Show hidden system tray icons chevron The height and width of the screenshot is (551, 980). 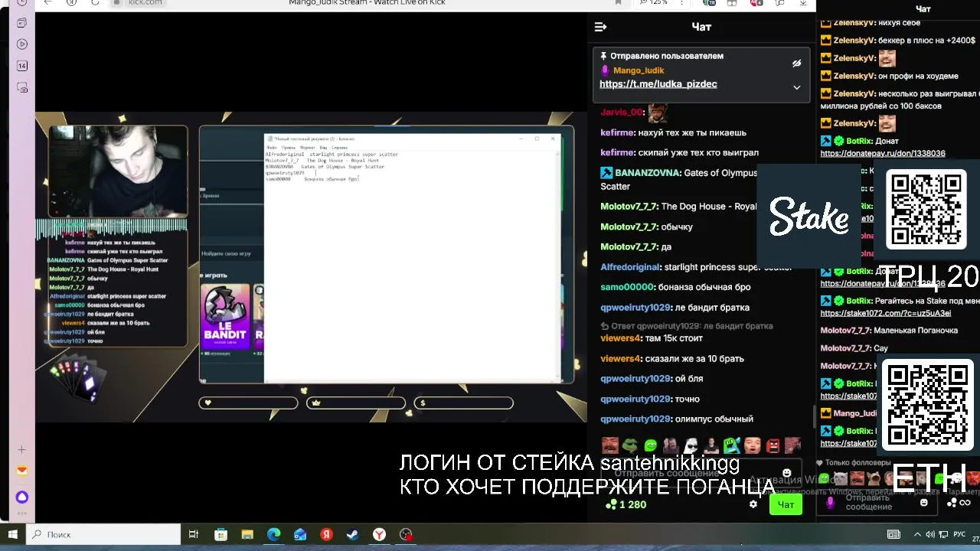point(918,534)
